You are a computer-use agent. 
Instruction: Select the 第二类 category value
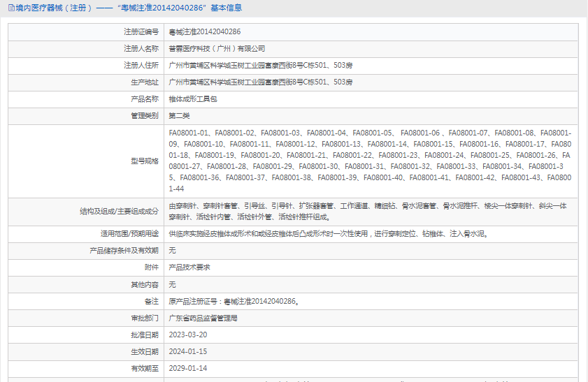179,116
